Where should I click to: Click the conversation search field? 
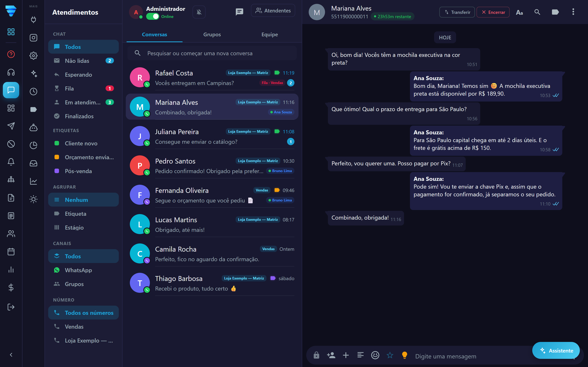(x=212, y=53)
